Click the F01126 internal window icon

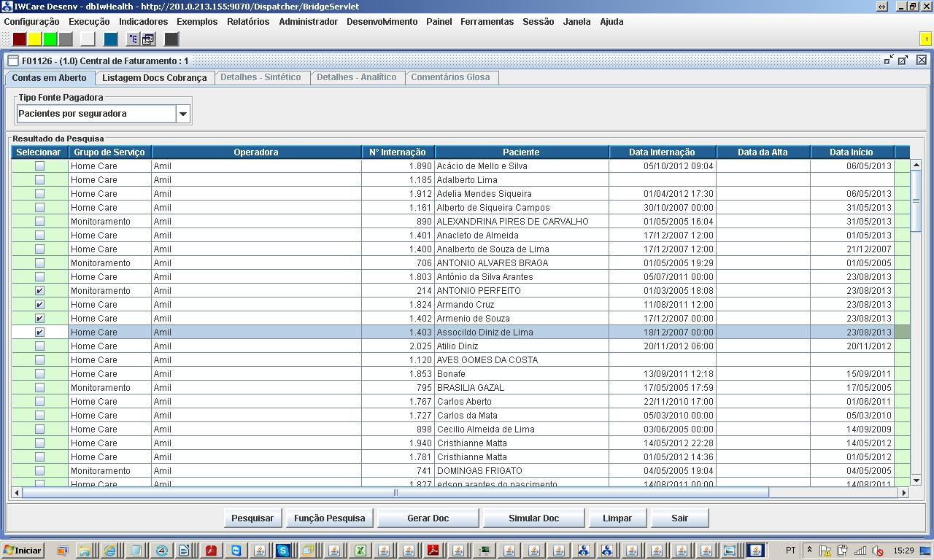click(x=13, y=61)
